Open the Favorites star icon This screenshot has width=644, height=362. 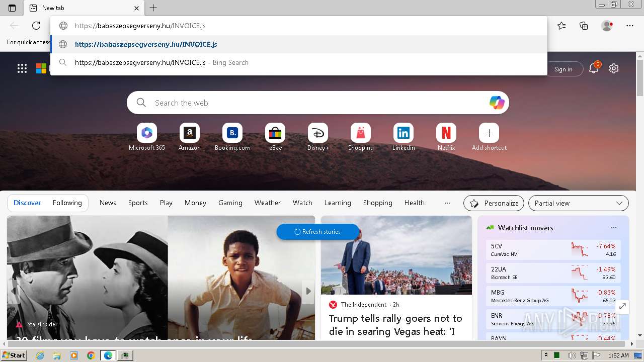point(561,26)
